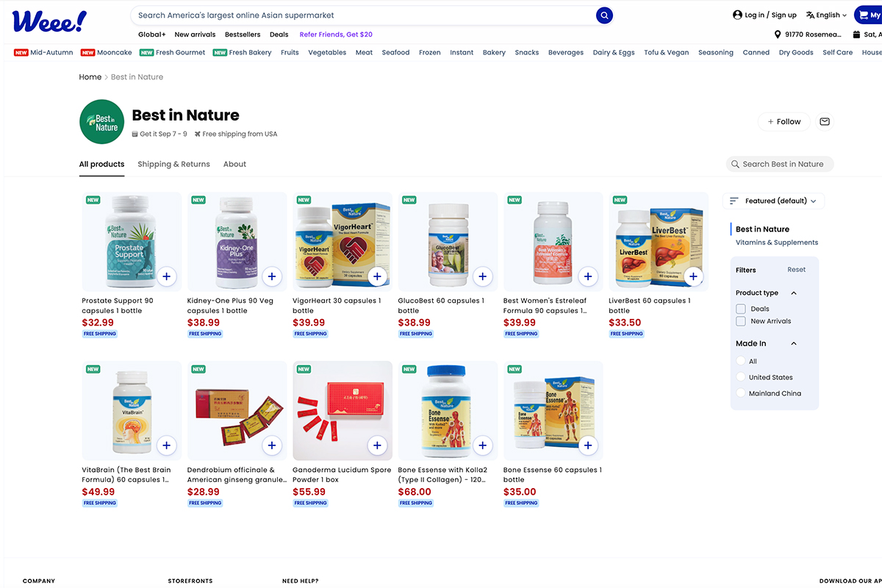Open the Featured (default) sort dropdown
The image size is (882, 588).
[x=773, y=201]
